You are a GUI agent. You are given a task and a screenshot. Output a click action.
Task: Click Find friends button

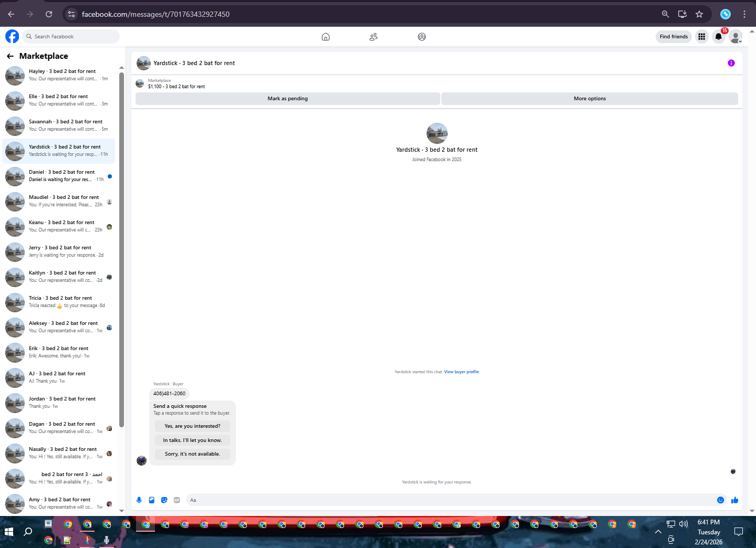pyautogui.click(x=674, y=37)
